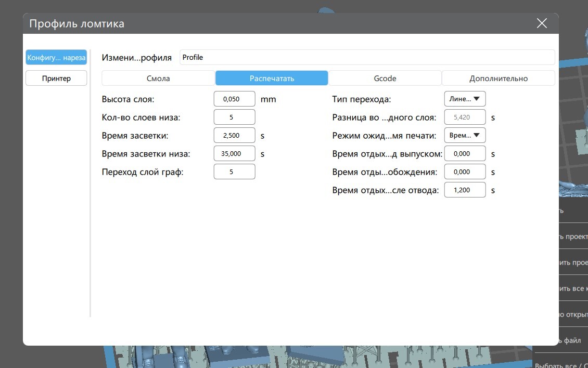
Task: Open the Тип перехода dropdown
Action: pyautogui.click(x=465, y=99)
